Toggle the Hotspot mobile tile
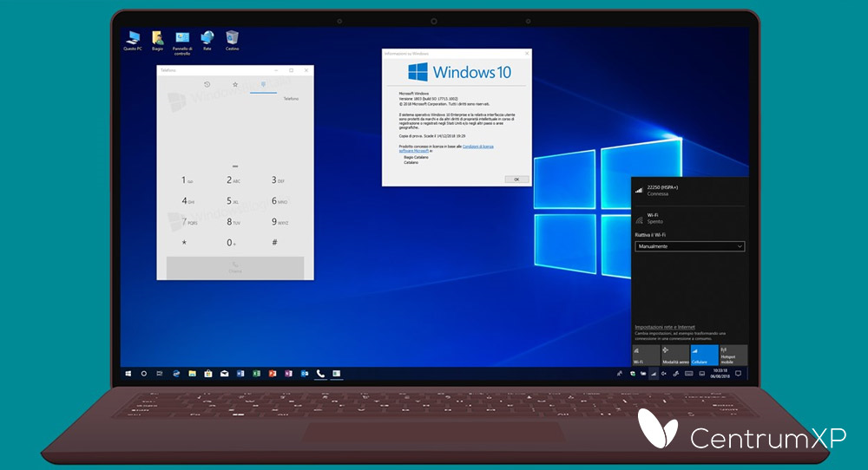868x470 pixels. coord(733,355)
